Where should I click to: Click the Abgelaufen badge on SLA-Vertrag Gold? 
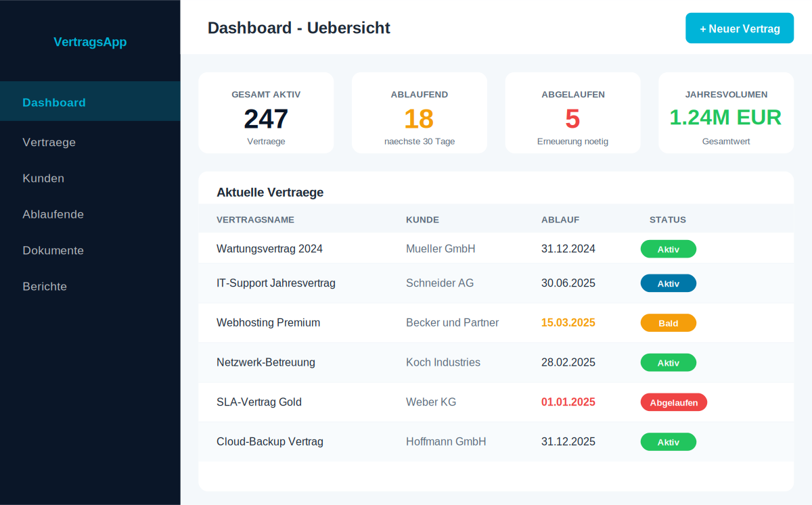point(674,402)
